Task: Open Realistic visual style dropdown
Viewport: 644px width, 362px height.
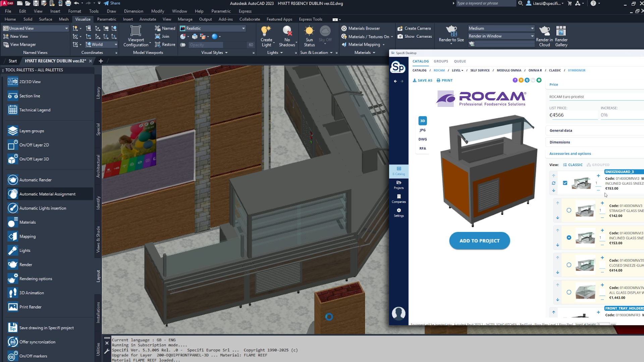Action: click(213, 28)
